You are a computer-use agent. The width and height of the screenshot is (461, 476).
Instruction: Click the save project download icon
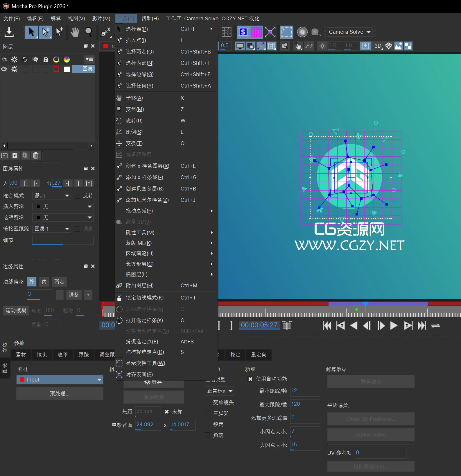pyautogui.click(x=9, y=32)
